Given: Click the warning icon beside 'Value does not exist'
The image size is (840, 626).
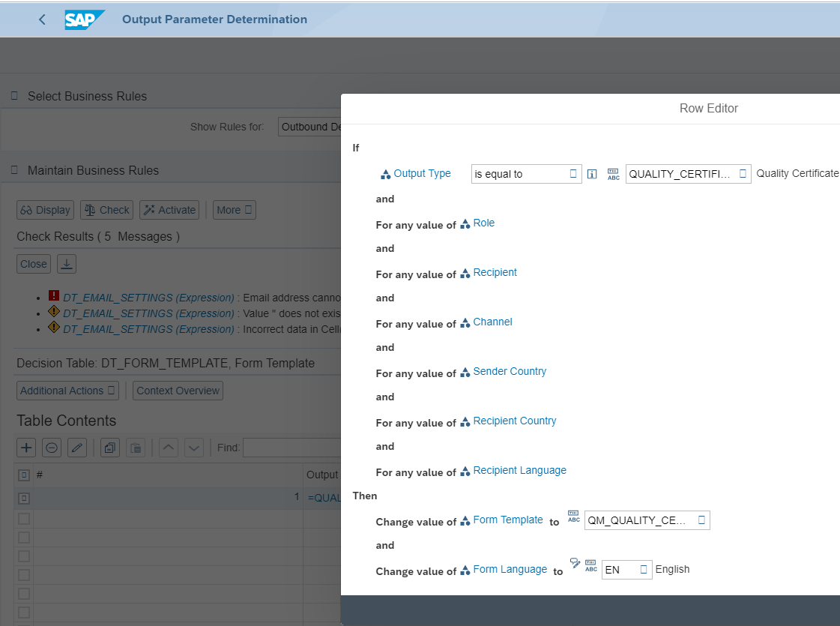Looking at the screenshot, I should [53, 311].
